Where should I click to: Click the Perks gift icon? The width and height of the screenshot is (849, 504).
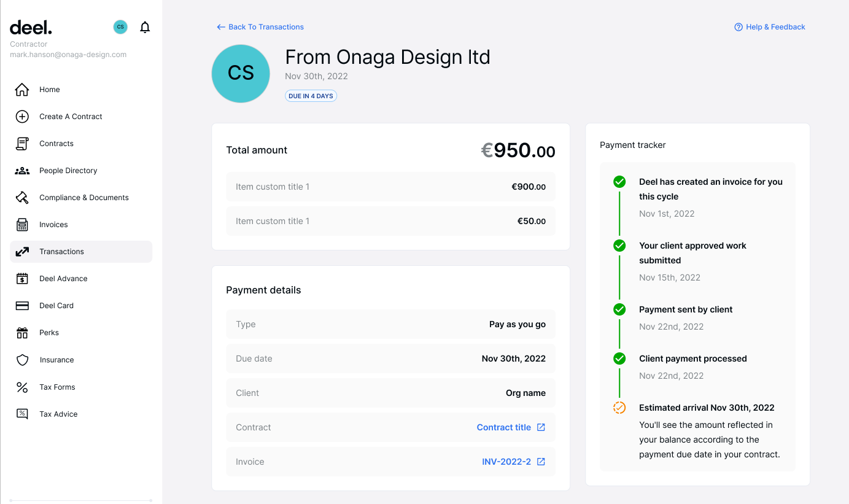22,333
